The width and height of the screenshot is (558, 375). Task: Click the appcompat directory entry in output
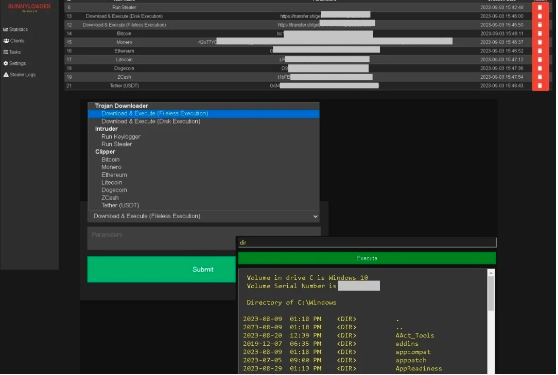point(413,352)
